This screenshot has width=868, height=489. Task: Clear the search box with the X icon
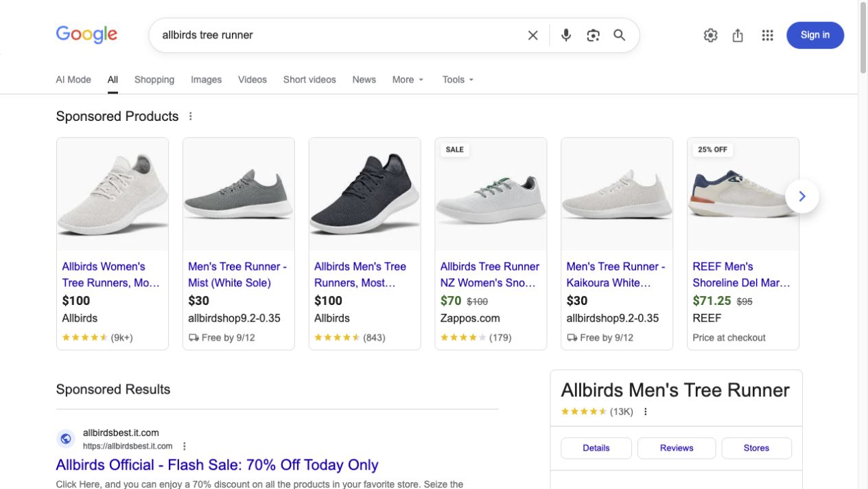click(532, 35)
